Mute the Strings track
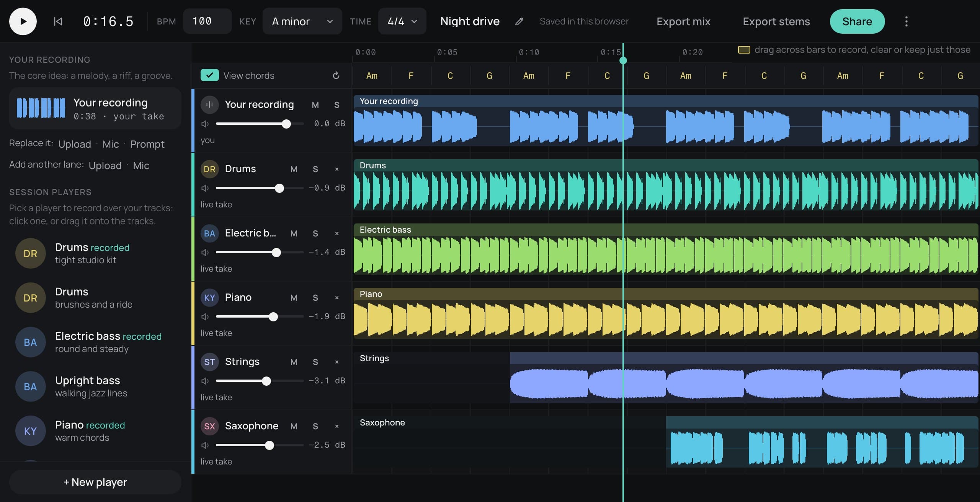This screenshot has height=502, width=980. point(294,362)
